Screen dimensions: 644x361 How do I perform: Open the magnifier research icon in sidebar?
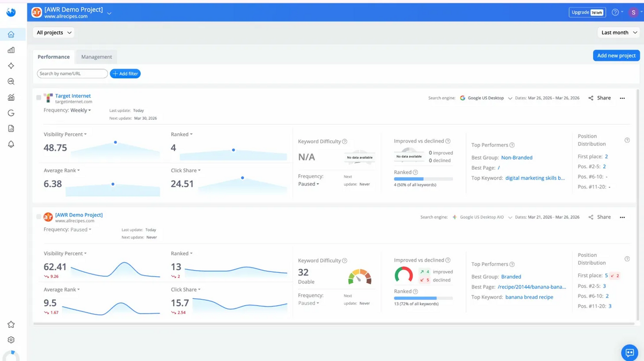[11, 82]
